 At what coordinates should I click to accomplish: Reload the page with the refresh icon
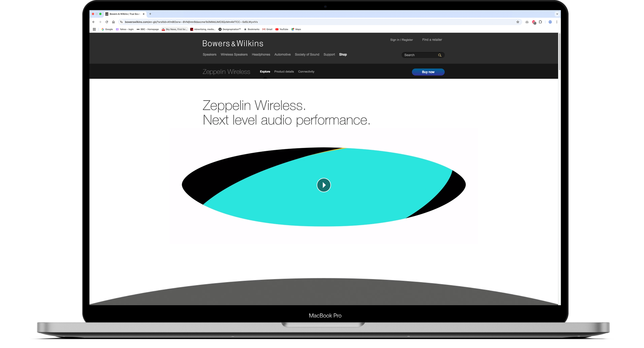click(107, 22)
